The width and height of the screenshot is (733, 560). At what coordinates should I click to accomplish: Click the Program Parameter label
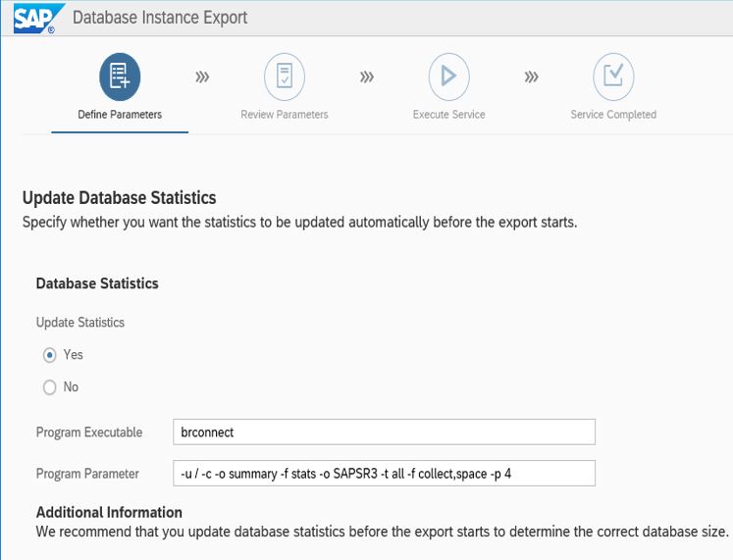(87, 474)
